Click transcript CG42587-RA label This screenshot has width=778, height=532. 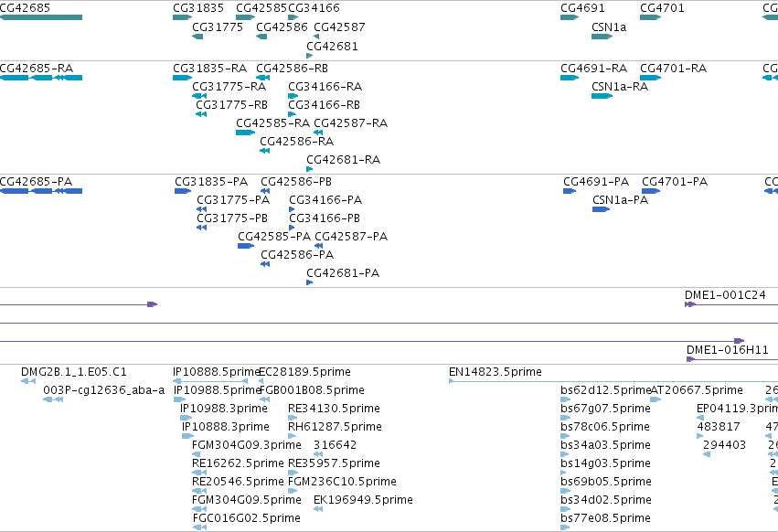351,122
